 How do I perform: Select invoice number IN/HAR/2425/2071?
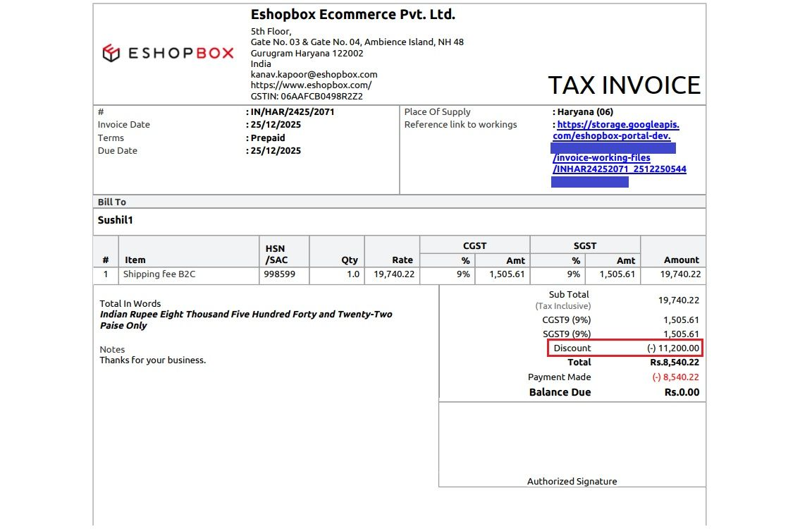click(293, 112)
